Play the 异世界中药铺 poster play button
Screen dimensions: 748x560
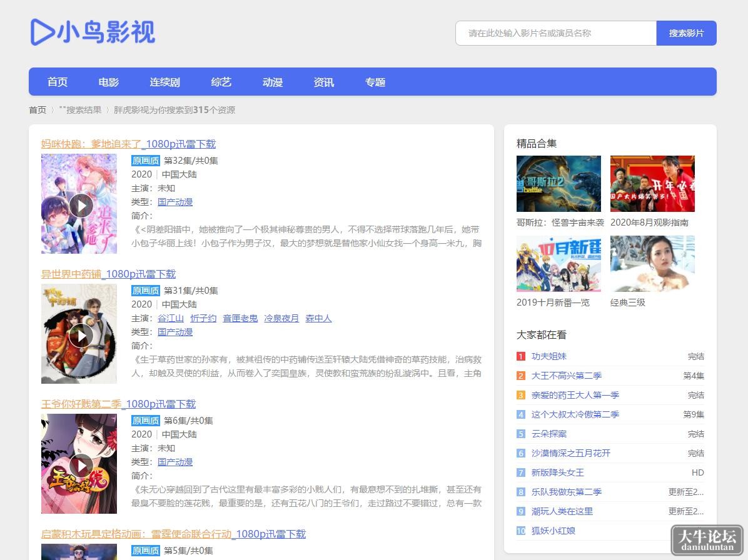81,336
